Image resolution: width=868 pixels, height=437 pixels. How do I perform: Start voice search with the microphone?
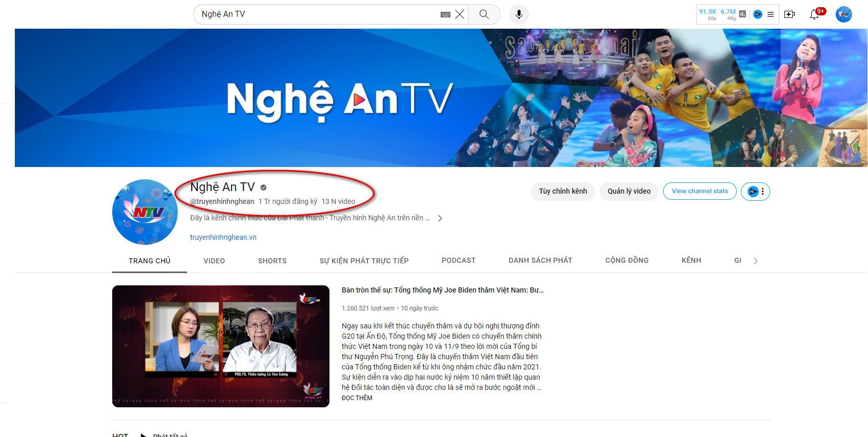[519, 14]
